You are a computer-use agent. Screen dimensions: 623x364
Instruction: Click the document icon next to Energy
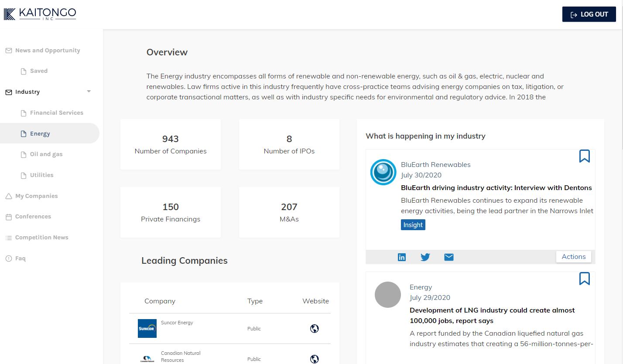tap(24, 134)
